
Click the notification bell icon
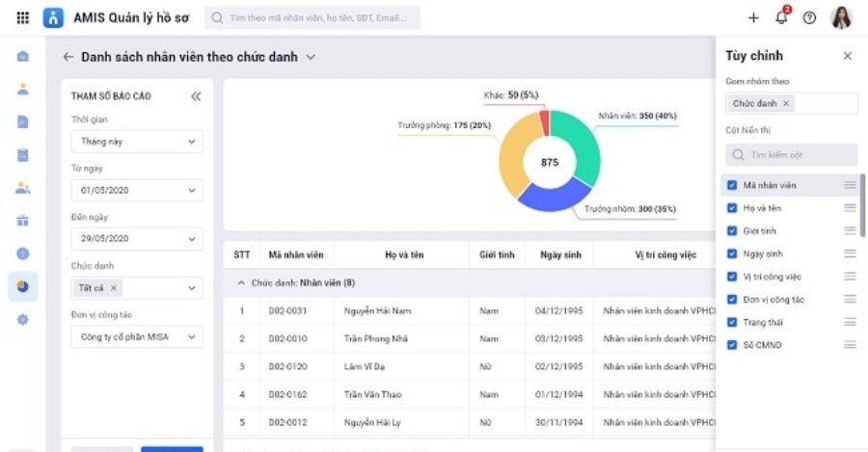pos(781,17)
